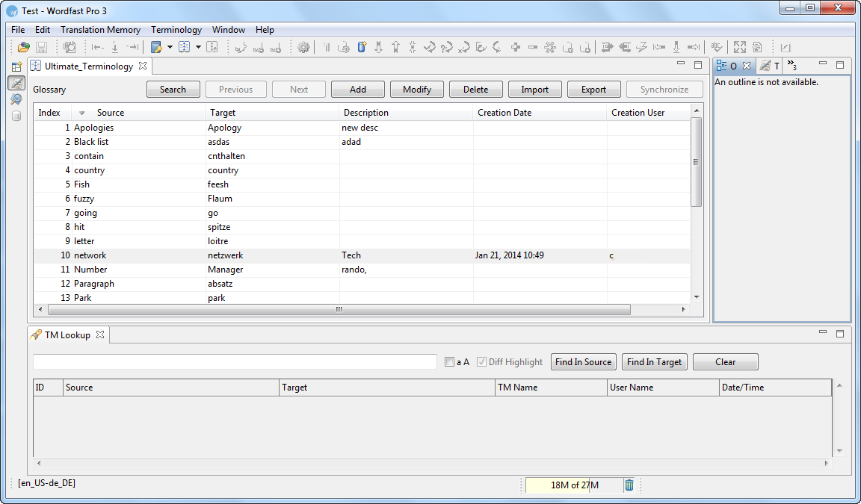Screen dimensions: 861x504
Task: Click the Delete button
Action: (475, 90)
